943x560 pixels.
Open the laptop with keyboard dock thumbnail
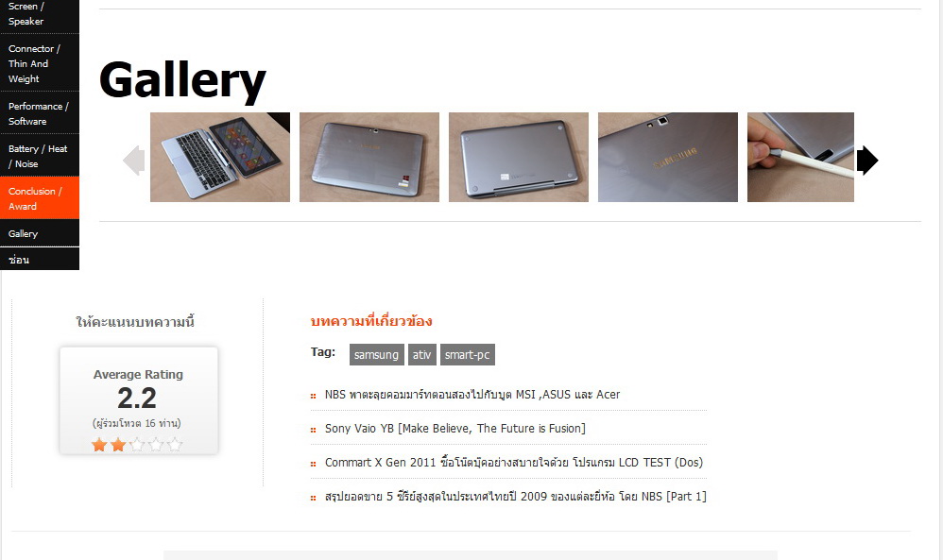[220, 157]
